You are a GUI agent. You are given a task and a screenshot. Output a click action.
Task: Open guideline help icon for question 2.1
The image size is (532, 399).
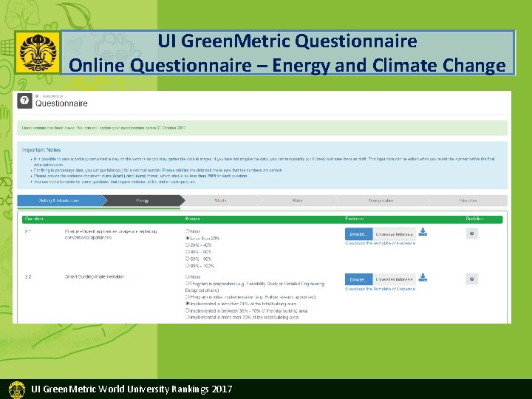click(x=471, y=233)
